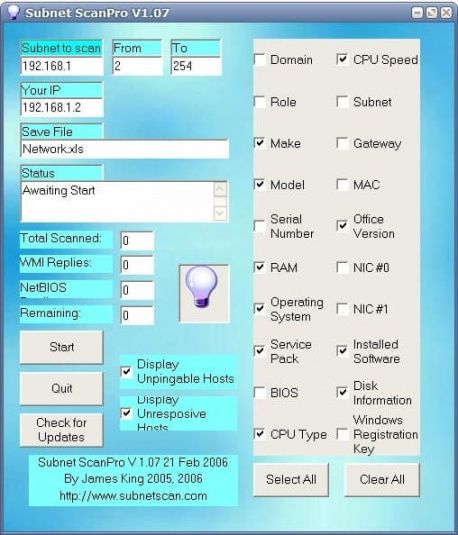Enable the Domain checkbox

[260, 60]
